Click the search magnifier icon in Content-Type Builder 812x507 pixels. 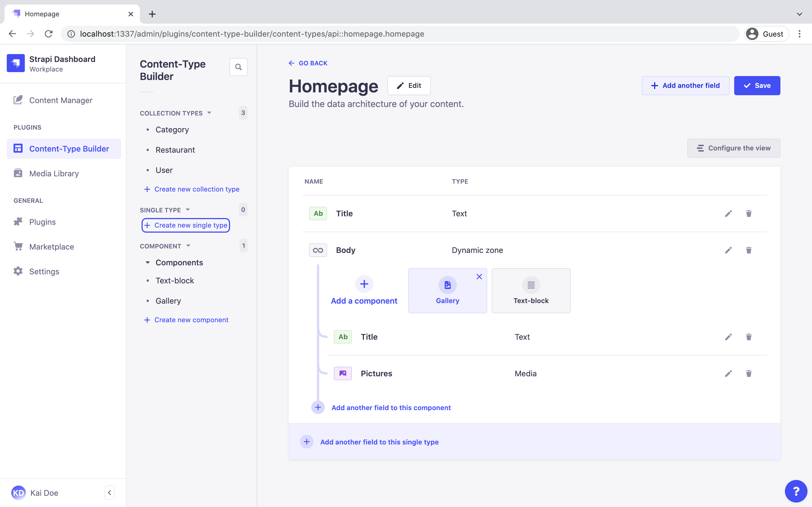pos(239,66)
